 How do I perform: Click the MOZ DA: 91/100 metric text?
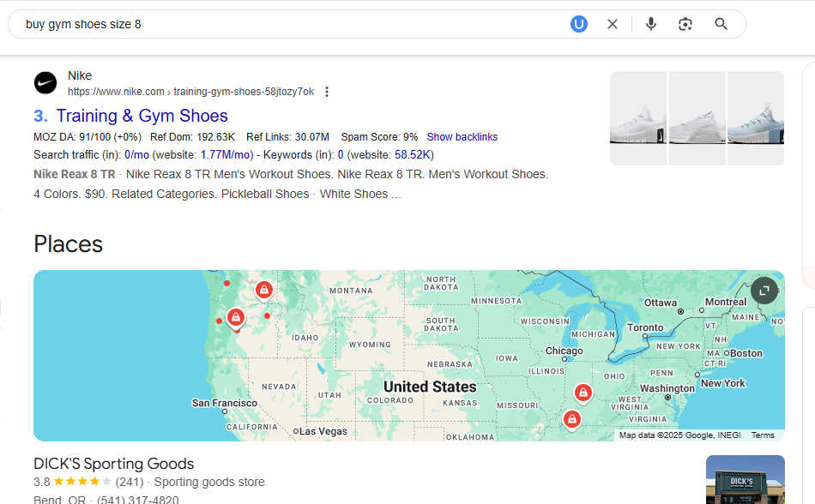[x=88, y=137]
